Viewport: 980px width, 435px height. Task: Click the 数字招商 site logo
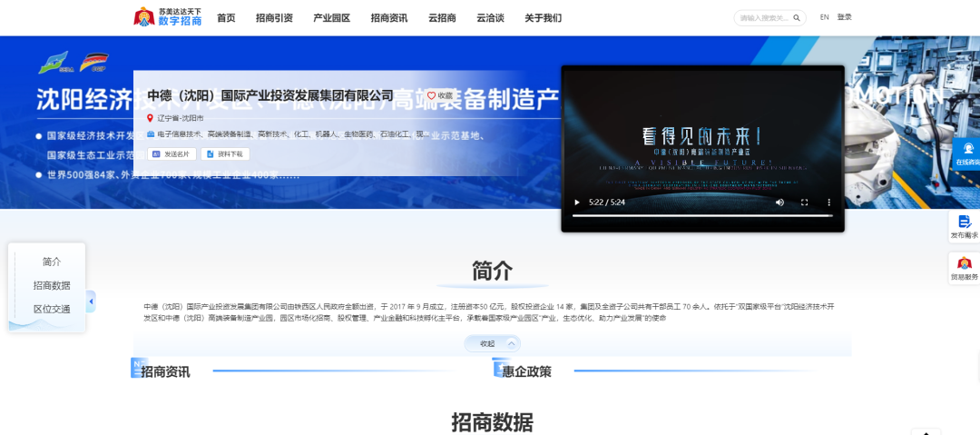(168, 17)
